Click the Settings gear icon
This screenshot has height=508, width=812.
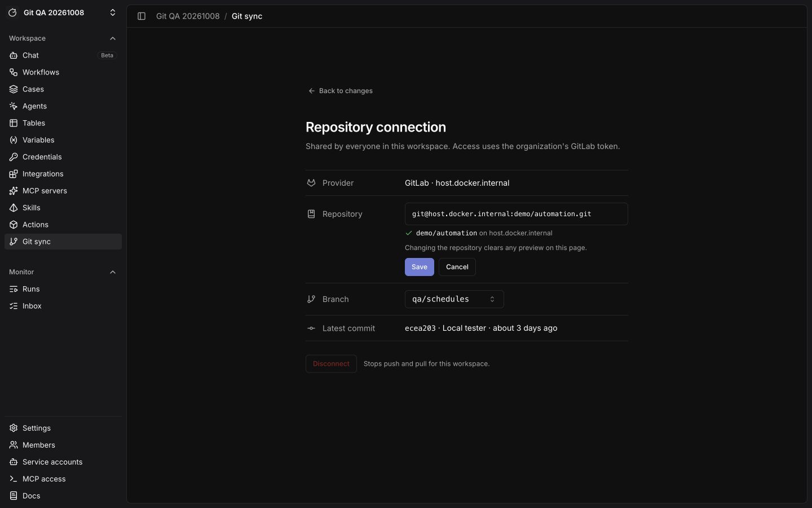point(14,428)
